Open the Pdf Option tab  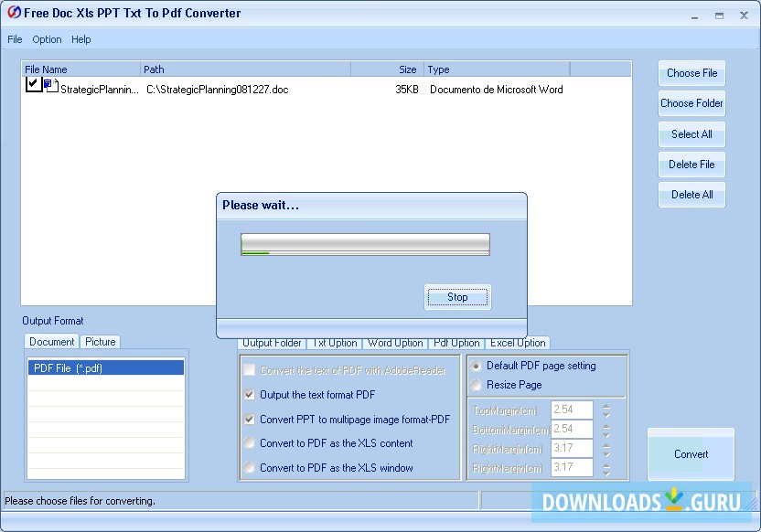[x=456, y=343]
